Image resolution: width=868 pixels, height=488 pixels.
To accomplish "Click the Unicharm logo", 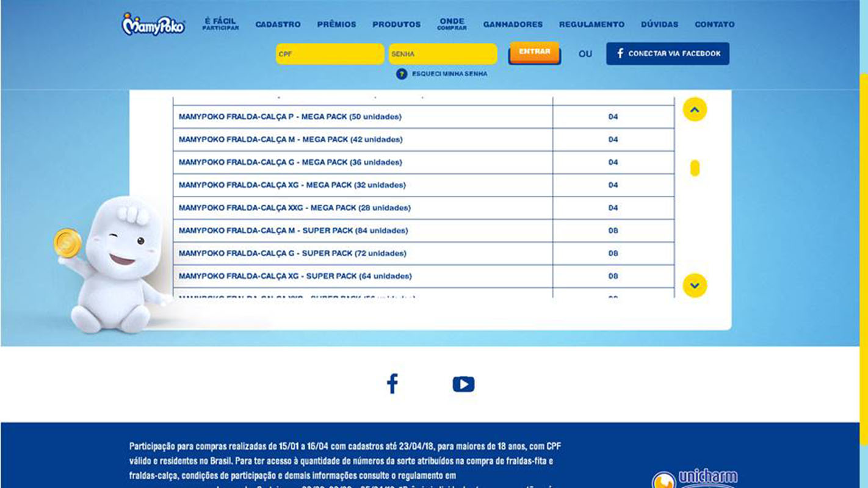I will click(695, 479).
